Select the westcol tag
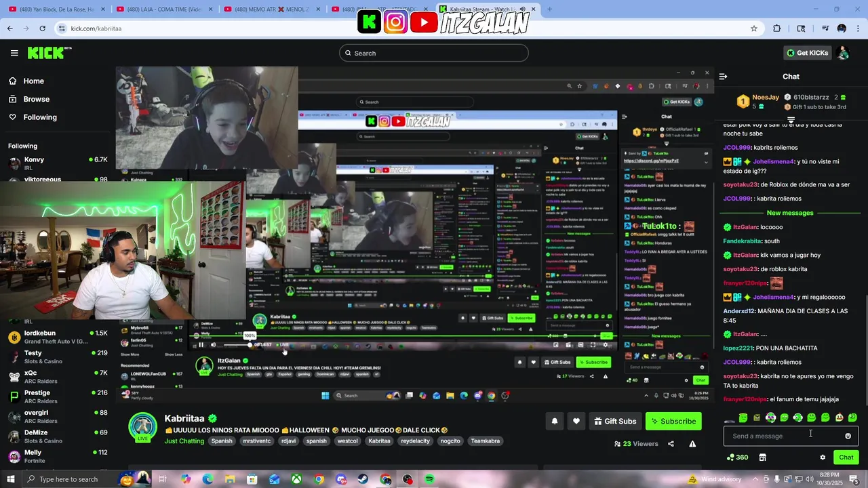 tap(347, 441)
